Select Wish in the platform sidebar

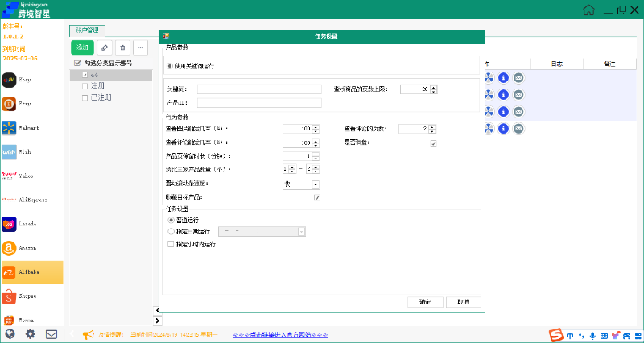(x=32, y=152)
